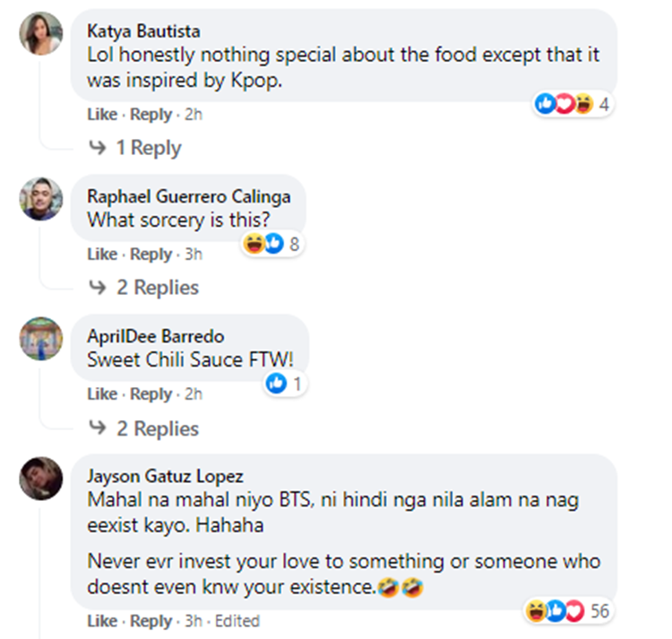Like the "What sorcery is this?" comment

102,255
